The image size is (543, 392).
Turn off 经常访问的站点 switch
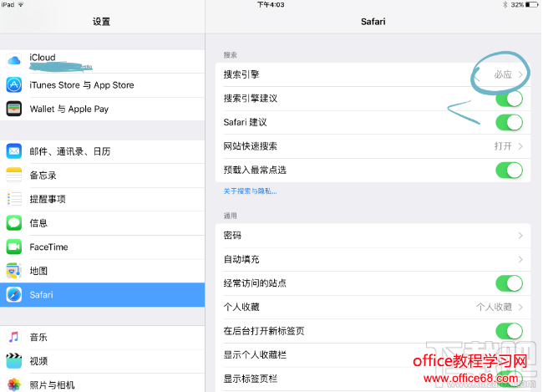509,283
